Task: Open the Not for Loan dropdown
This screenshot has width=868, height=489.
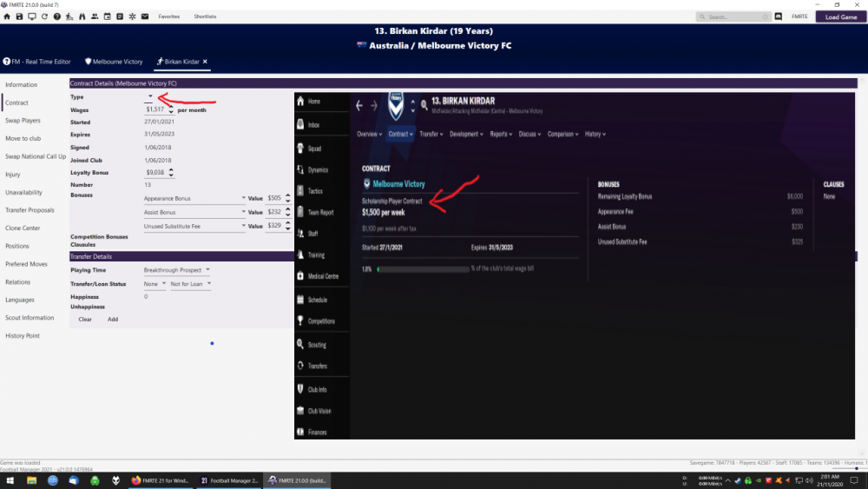Action: tap(190, 284)
